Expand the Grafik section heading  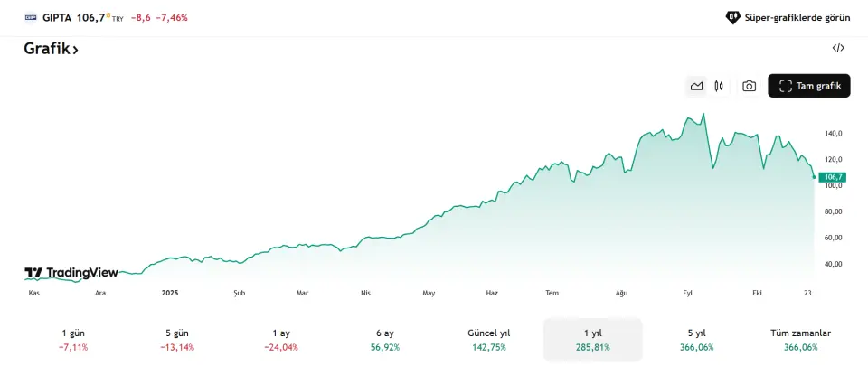(52, 50)
